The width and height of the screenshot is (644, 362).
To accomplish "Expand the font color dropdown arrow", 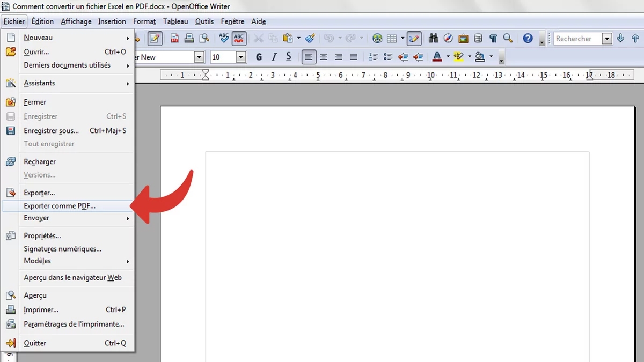I will click(448, 56).
